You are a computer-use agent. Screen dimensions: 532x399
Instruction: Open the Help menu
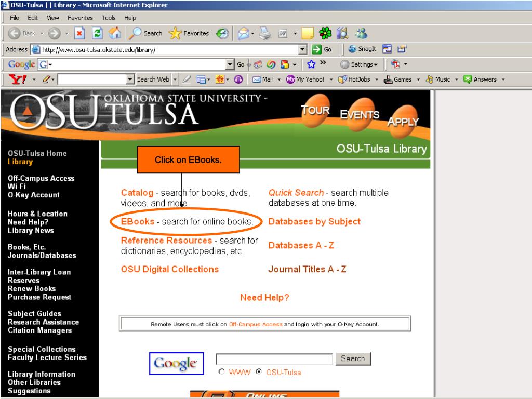coord(130,18)
